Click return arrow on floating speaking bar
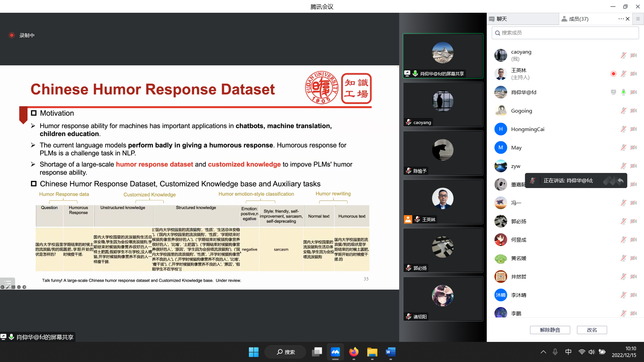 [621, 181]
